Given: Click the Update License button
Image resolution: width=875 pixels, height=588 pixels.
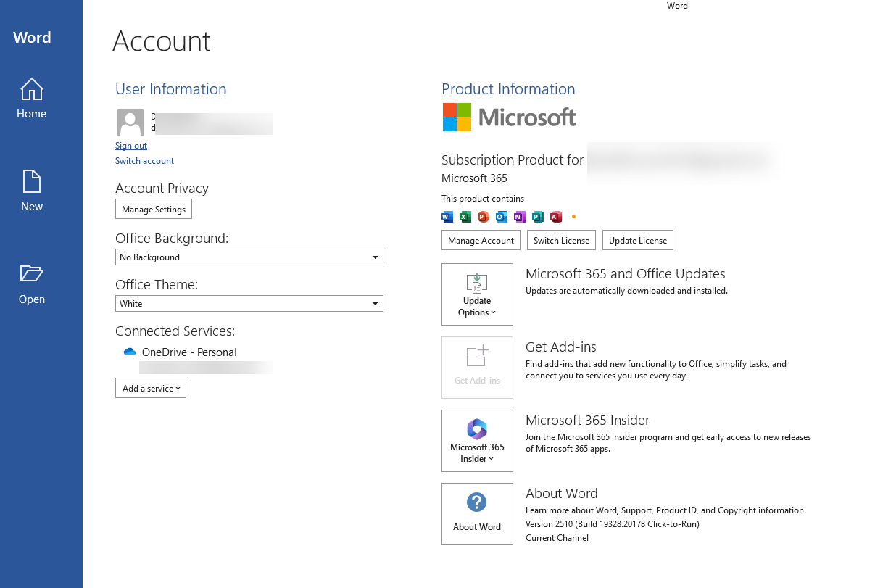Looking at the screenshot, I should (638, 240).
